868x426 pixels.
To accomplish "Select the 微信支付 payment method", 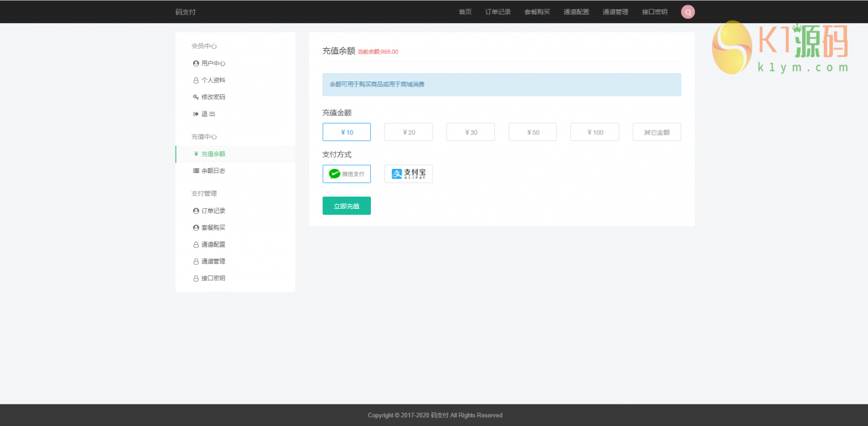I will point(347,174).
